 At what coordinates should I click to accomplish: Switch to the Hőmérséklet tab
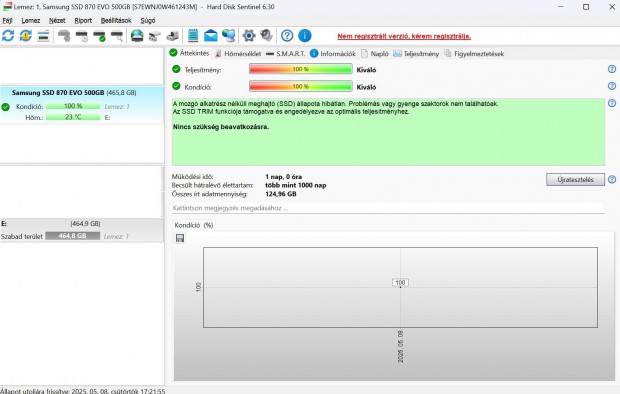coord(238,53)
